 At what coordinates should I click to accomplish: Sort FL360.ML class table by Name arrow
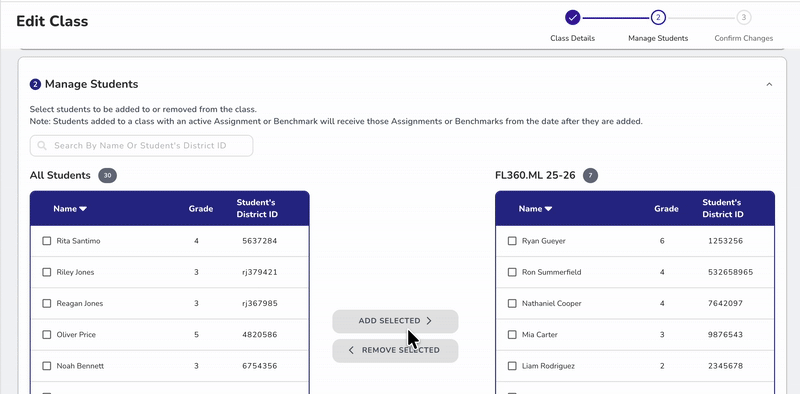[548, 209]
